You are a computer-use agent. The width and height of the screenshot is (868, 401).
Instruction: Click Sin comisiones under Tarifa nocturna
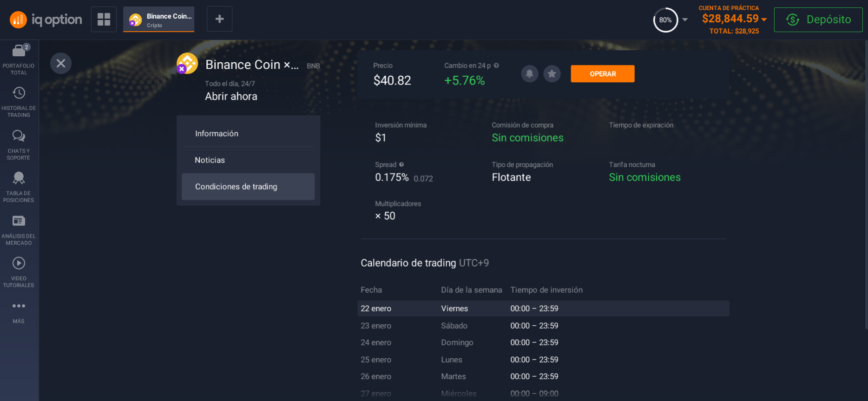[x=644, y=177]
